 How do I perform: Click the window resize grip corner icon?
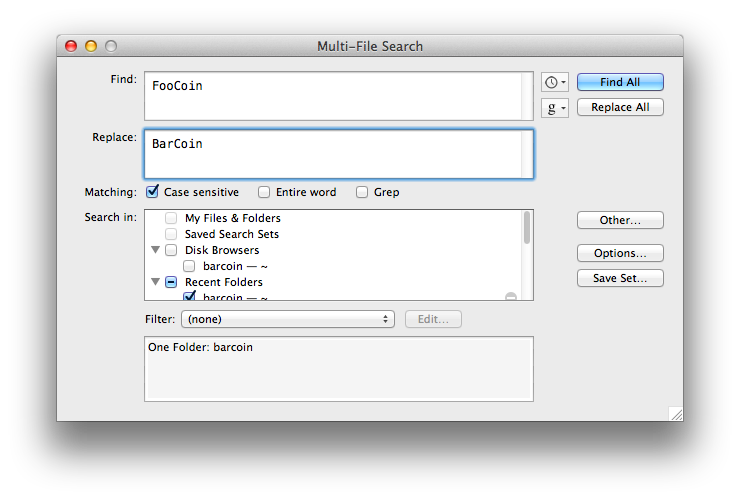[x=676, y=414]
